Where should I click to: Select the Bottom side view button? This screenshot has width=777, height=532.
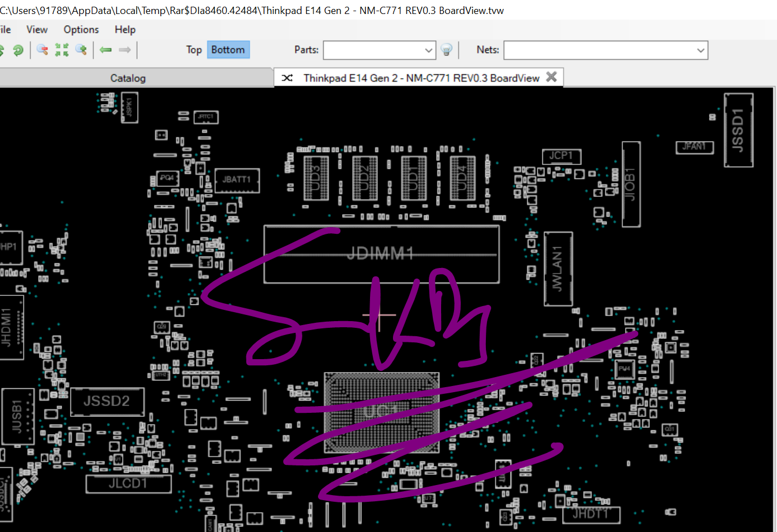[228, 50]
